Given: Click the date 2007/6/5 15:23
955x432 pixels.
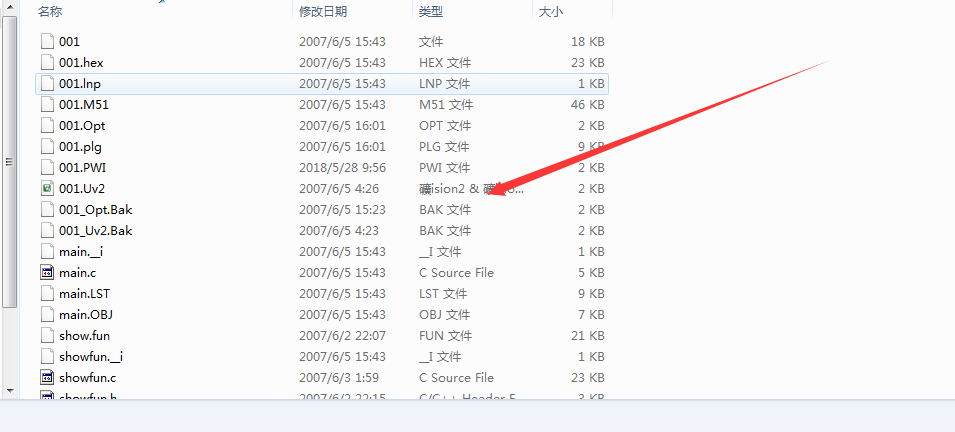Looking at the screenshot, I should click(x=342, y=210).
